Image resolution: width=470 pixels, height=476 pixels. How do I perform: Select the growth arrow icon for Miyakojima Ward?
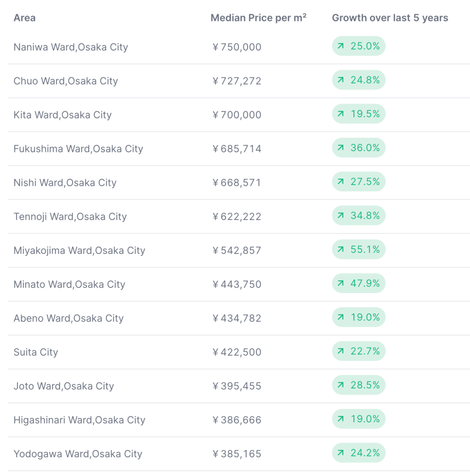340,249
